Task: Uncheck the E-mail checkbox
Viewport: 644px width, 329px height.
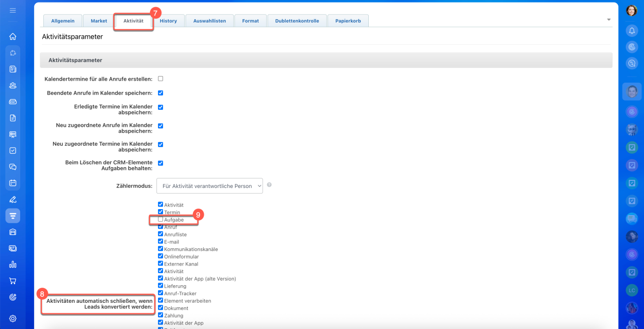Action: pos(160,242)
